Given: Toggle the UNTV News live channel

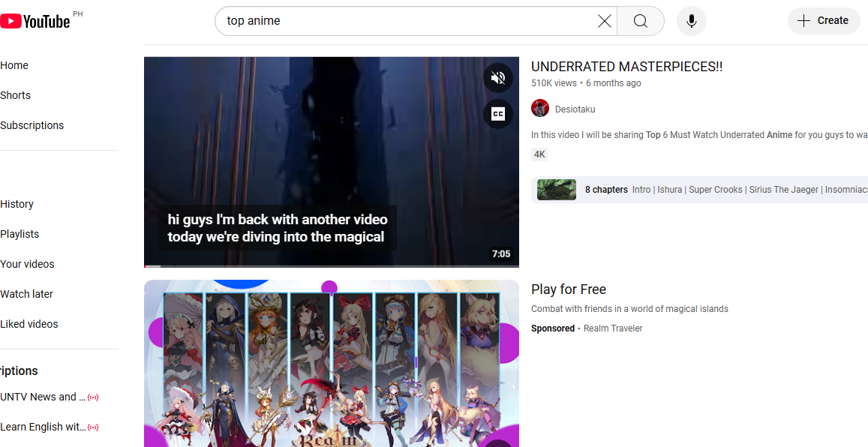Looking at the screenshot, I should [x=93, y=397].
